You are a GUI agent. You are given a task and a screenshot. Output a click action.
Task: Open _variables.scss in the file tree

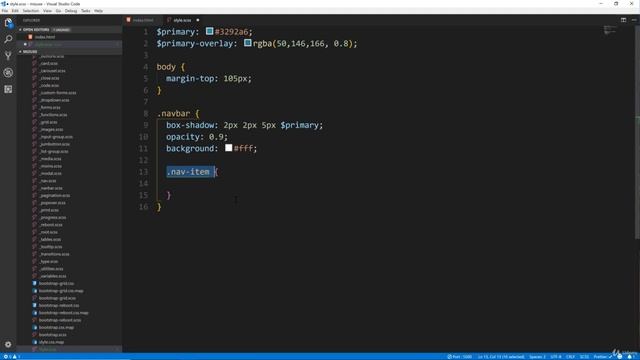pyautogui.click(x=53, y=276)
